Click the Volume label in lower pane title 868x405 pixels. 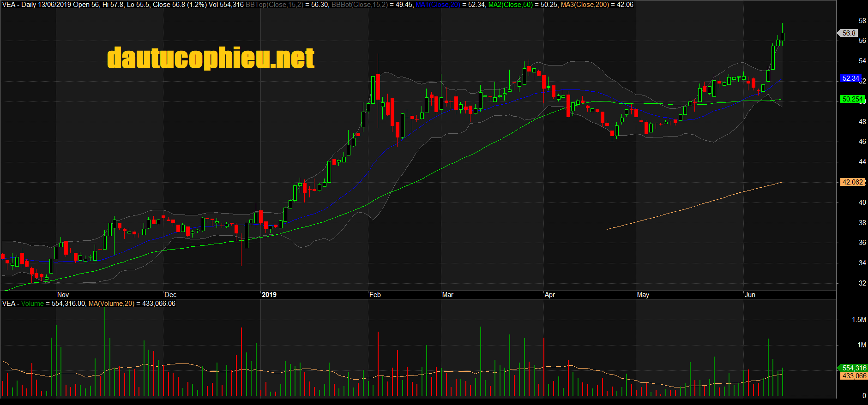(x=32, y=304)
